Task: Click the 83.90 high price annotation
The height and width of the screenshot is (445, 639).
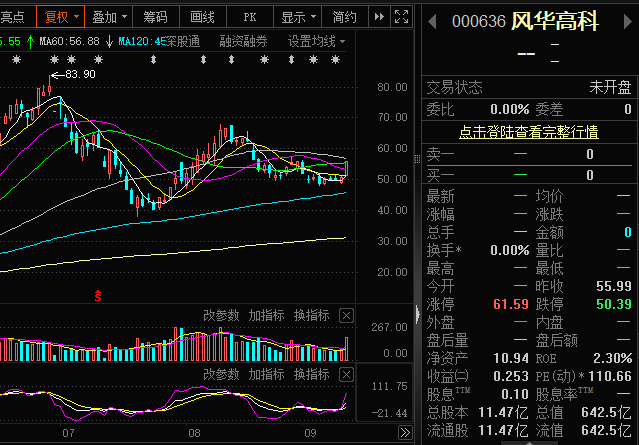Action: click(x=80, y=74)
